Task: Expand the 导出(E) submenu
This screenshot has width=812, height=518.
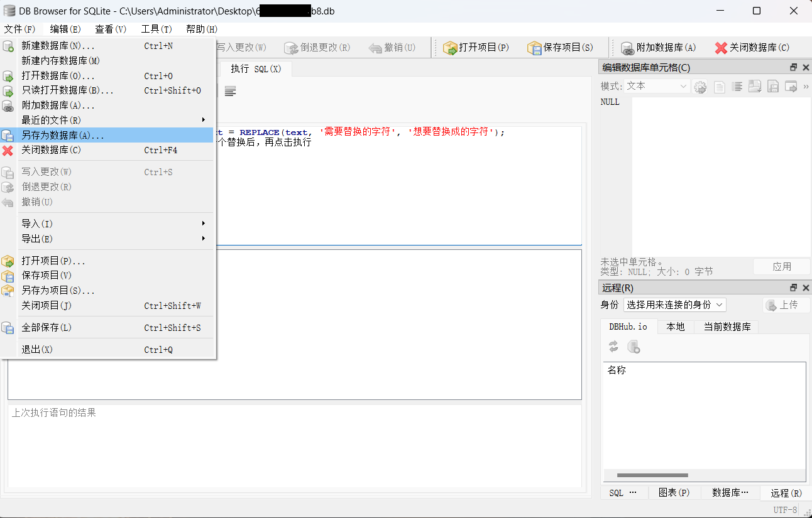Action: pyautogui.click(x=117, y=239)
